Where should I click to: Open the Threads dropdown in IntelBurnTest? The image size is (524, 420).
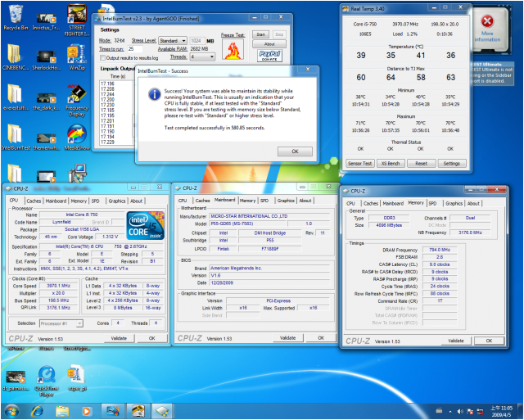[x=202, y=56]
